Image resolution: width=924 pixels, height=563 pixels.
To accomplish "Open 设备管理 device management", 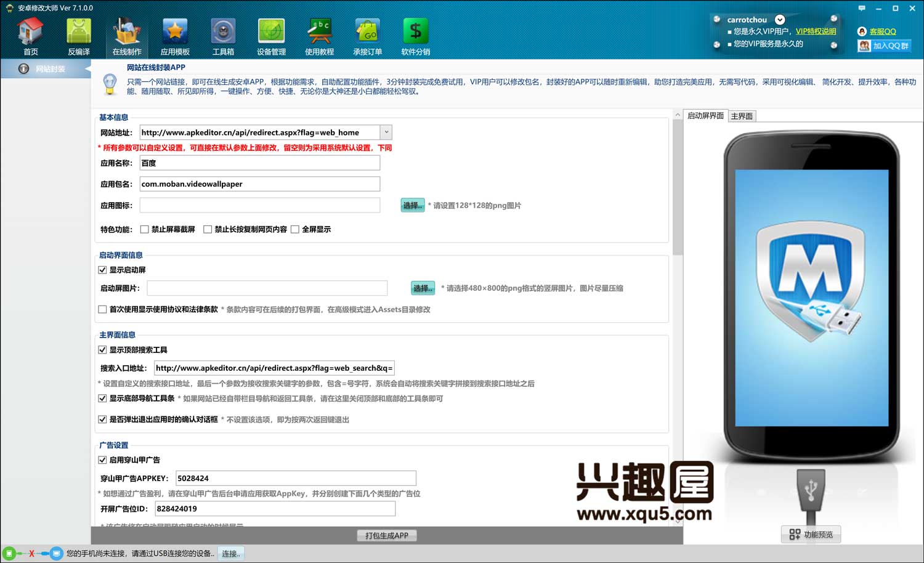I will [271, 37].
